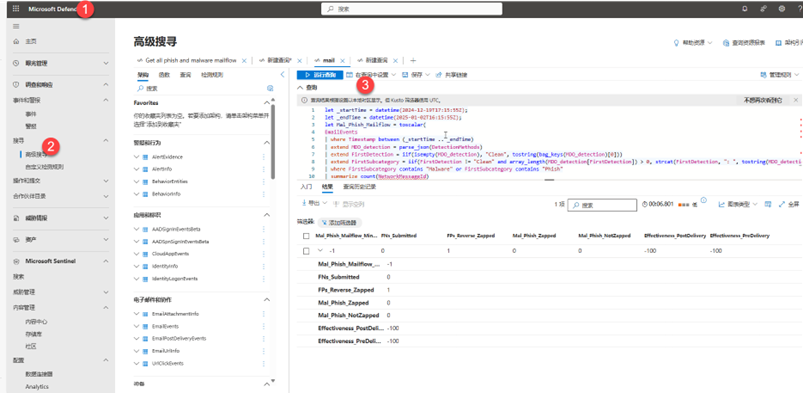Click the results search field
Screen dimensions: 803x393
point(603,204)
